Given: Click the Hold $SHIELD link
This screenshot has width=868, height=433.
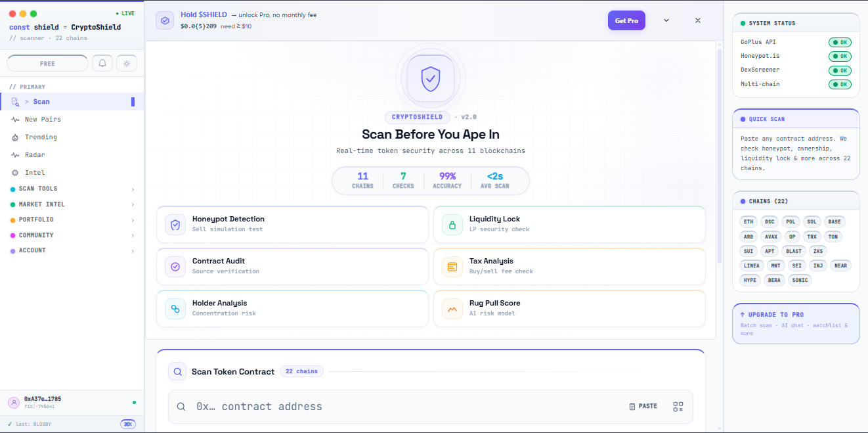Looking at the screenshot, I should coord(204,14).
